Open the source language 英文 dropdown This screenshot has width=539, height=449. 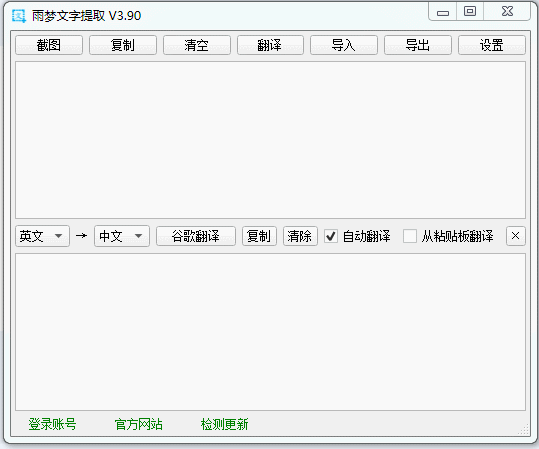[x=42, y=236]
